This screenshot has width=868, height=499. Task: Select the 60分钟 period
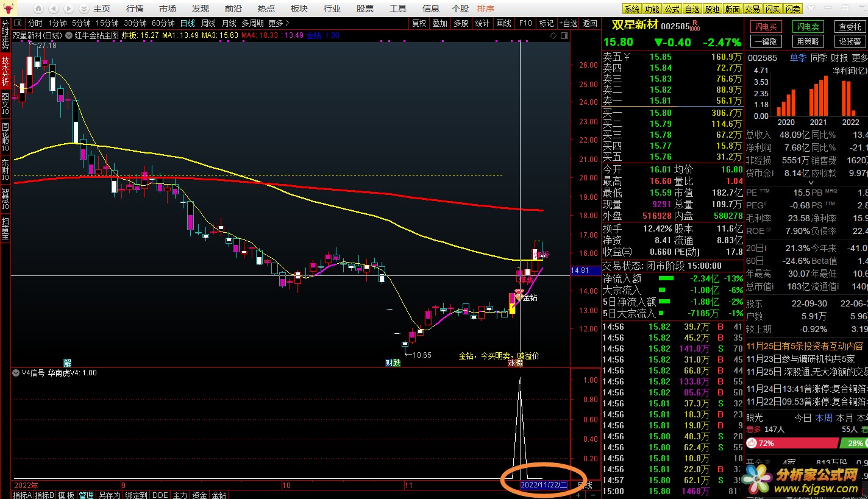tap(163, 23)
